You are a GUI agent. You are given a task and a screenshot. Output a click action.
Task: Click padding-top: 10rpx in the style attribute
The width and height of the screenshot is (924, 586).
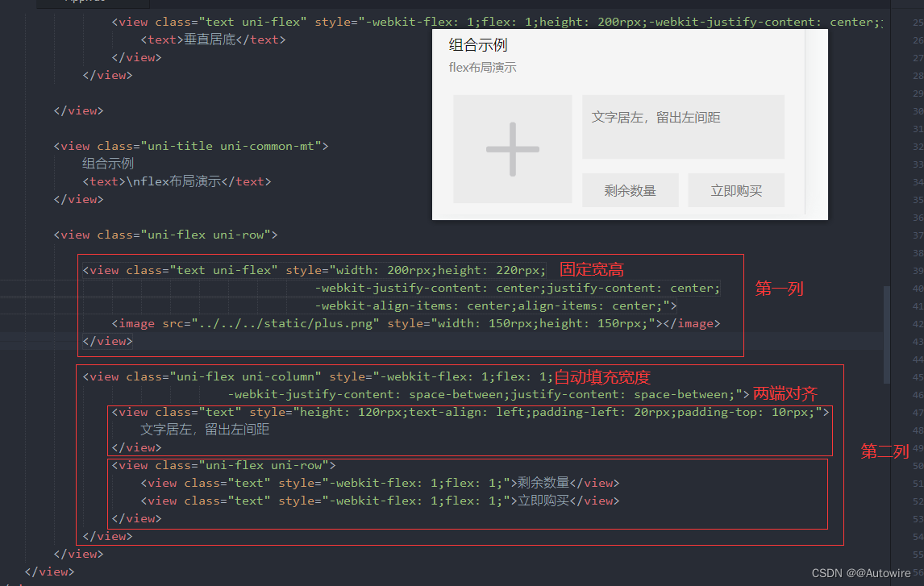pyautogui.click(x=746, y=412)
